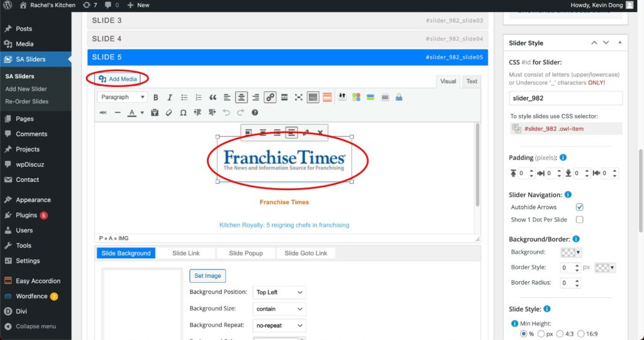This screenshot has width=644, height=340.
Task: Click the Set Image button
Action: [207, 276]
